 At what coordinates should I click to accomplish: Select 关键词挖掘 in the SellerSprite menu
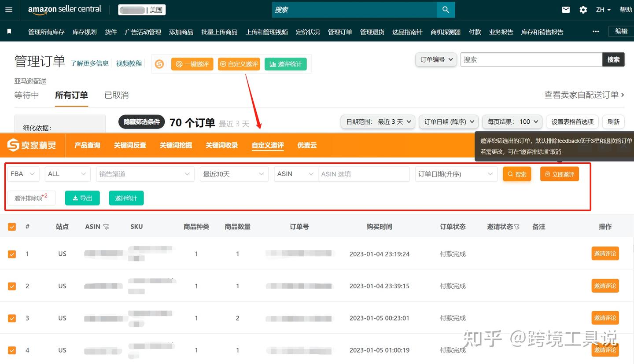176,145
